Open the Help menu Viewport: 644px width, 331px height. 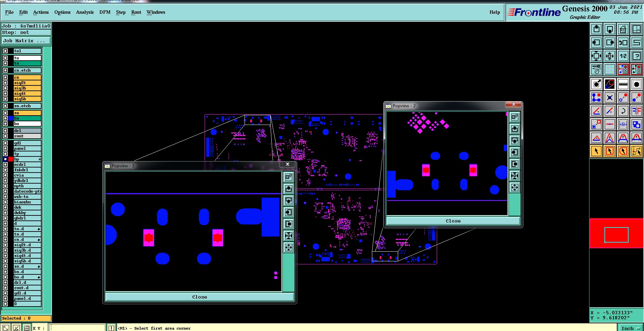click(494, 12)
